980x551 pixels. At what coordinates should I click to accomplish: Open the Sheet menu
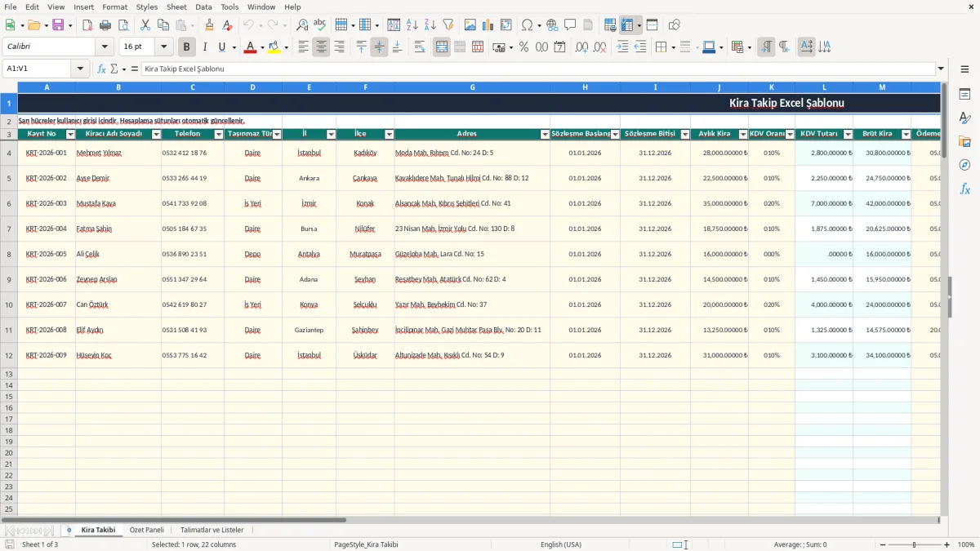(176, 7)
